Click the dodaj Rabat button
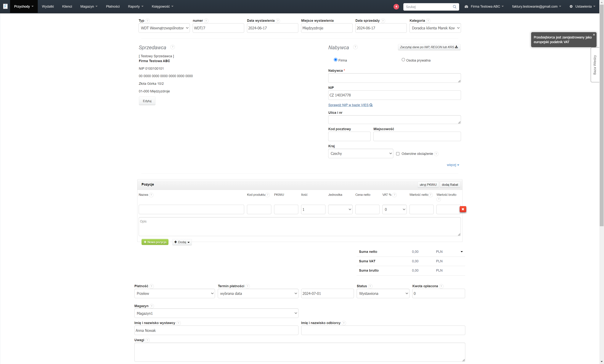Image resolution: width=604 pixels, height=364 pixels. coord(450,185)
